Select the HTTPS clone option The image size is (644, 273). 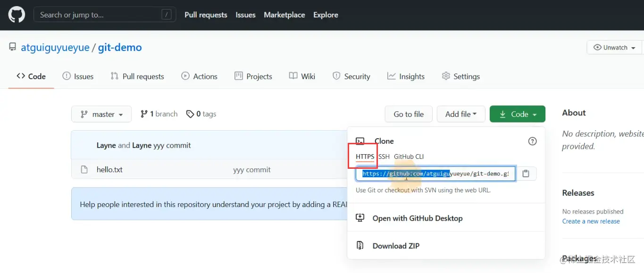click(365, 157)
